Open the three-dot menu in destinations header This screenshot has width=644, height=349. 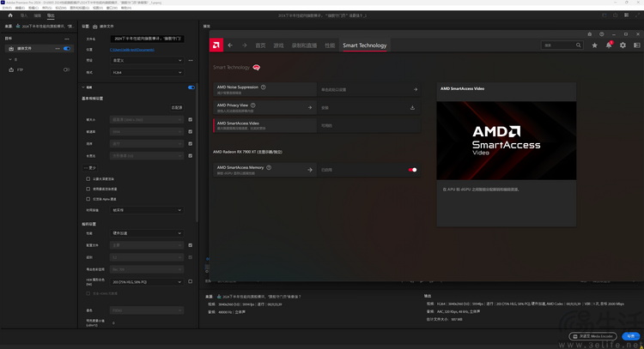click(x=66, y=39)
